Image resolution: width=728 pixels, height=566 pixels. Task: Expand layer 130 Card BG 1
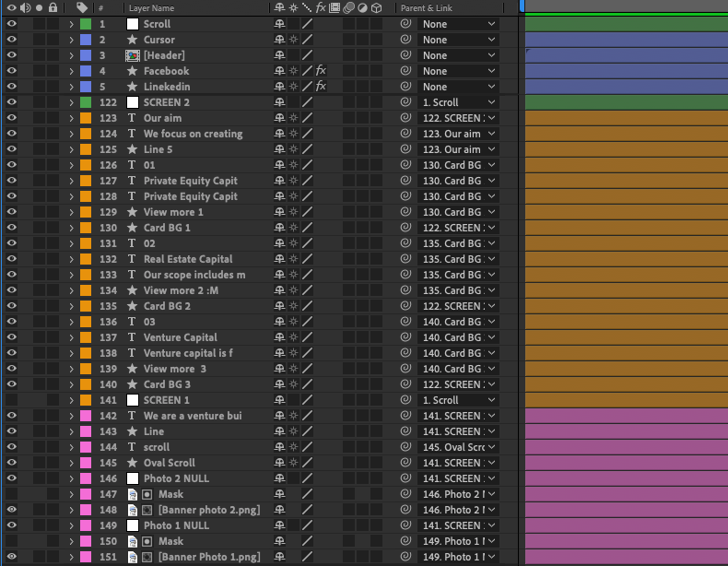coord(71,228)
